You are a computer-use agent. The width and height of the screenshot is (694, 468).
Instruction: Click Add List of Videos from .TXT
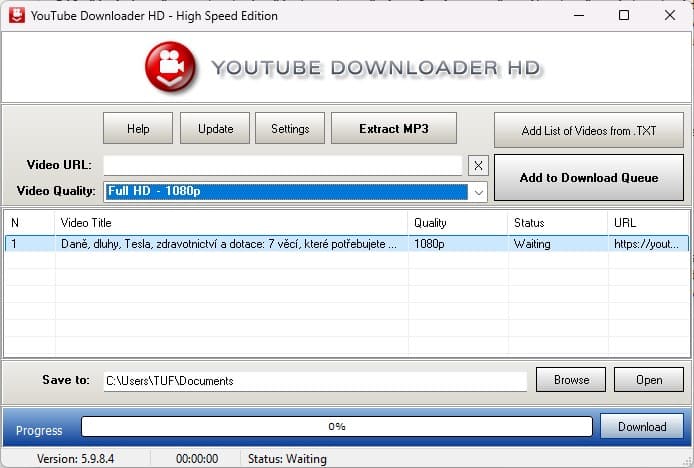click(589, 130)
